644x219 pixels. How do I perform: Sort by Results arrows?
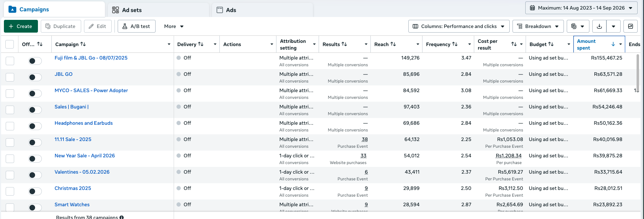[x=344, y=44]
